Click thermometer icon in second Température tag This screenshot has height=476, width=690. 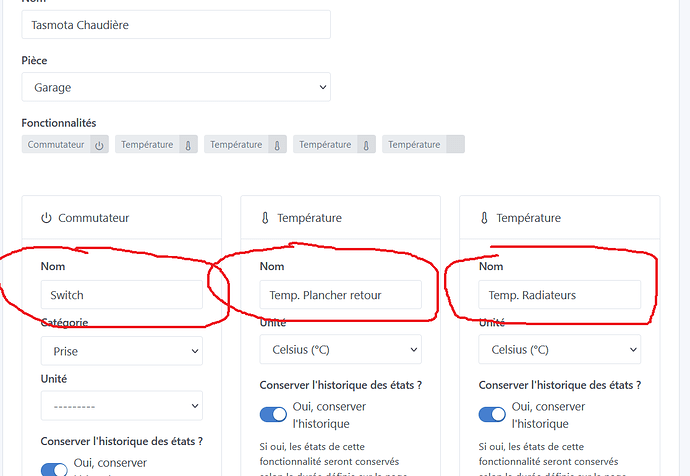(x=277, y=145)
